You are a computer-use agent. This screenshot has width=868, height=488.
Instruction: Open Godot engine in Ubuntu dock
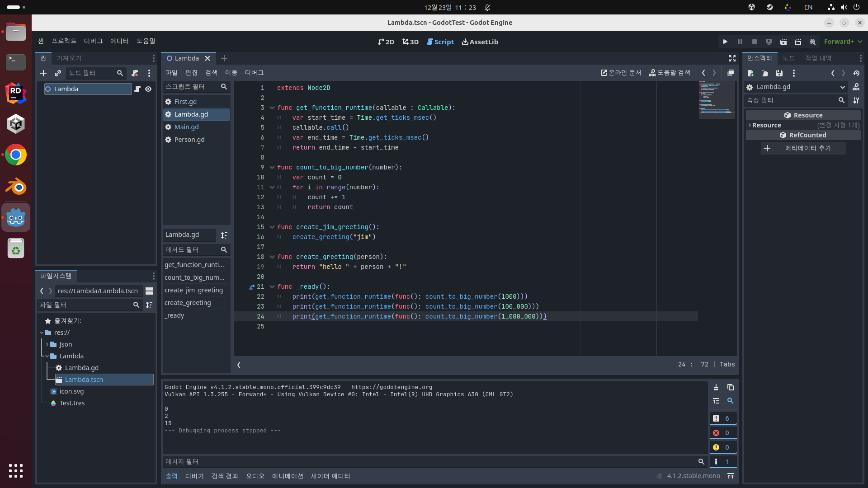16,217
